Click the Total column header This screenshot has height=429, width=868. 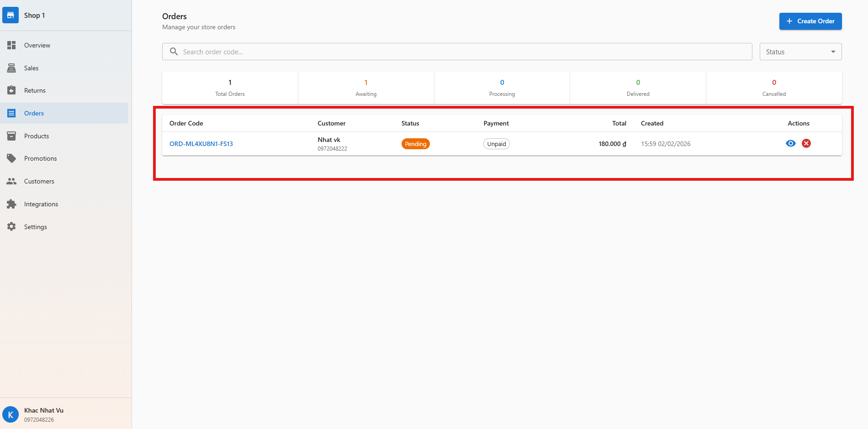point(619,123)
